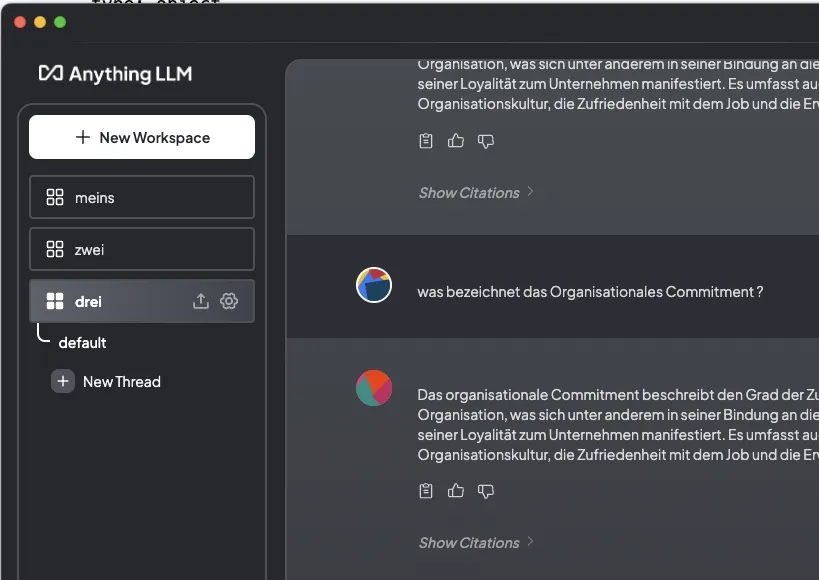Open settings gear for the drei workspace
Image resolution: width=819 pixels, height=580 pixels.
pos(229,300)
